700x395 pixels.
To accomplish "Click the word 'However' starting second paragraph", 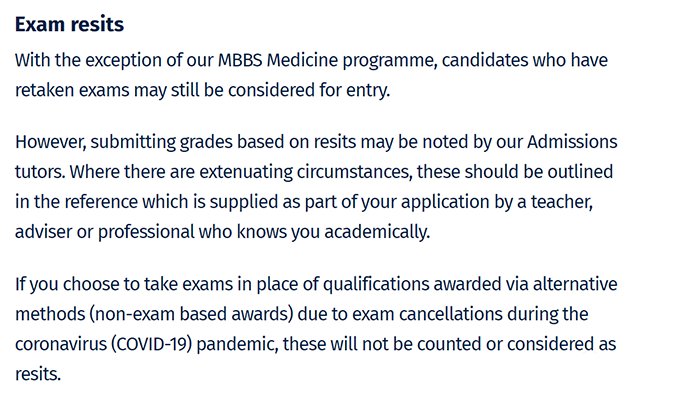I will point(50,142).
